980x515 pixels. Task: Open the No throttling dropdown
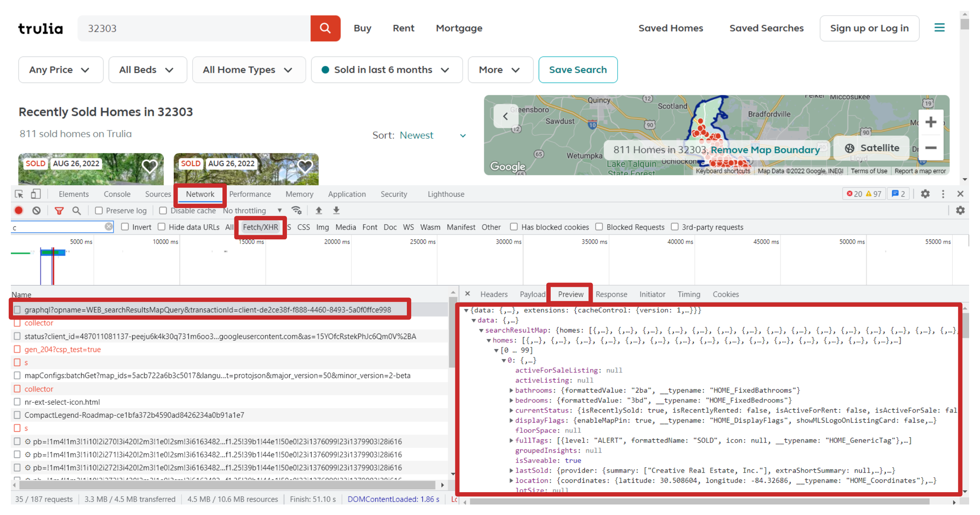(253, 210)
